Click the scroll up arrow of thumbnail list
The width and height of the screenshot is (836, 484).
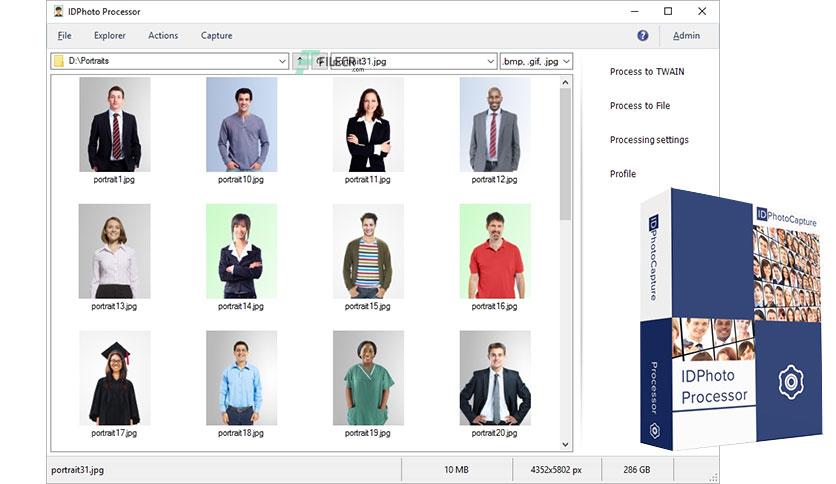coord(565,83)
